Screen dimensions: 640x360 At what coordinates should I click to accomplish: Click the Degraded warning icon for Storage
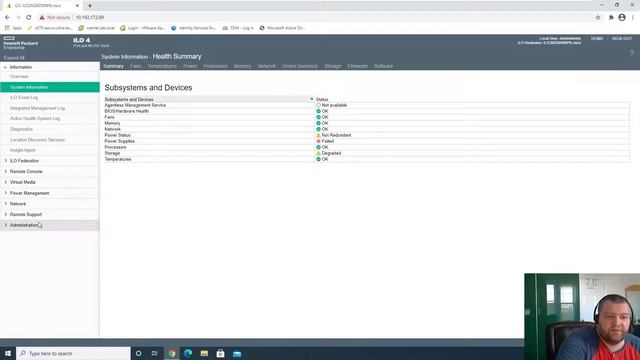tap(318, 153)
